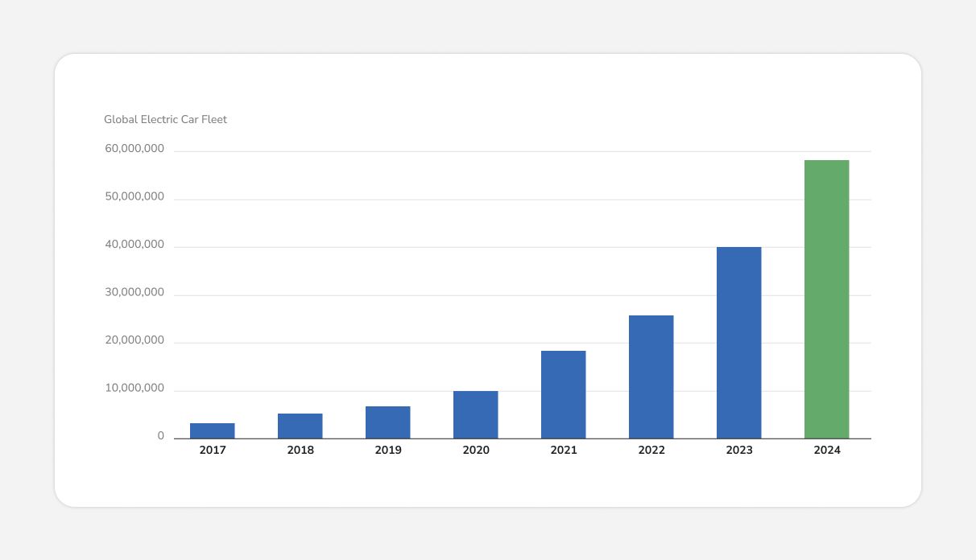Viewport: 976px width, 560px height.
Task: Click the Global Electric Car Fleet title
Action: click(165, 119)
